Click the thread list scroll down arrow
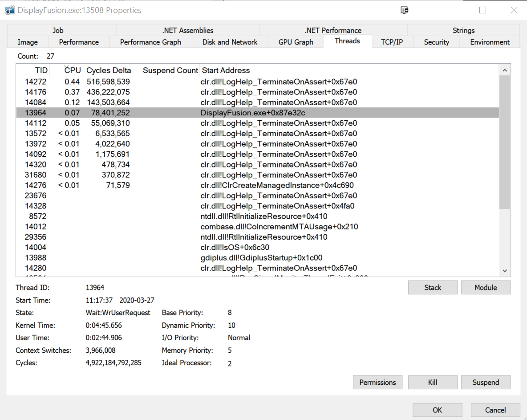The width and height of the screenshot is (527, 420). (504, 271)
